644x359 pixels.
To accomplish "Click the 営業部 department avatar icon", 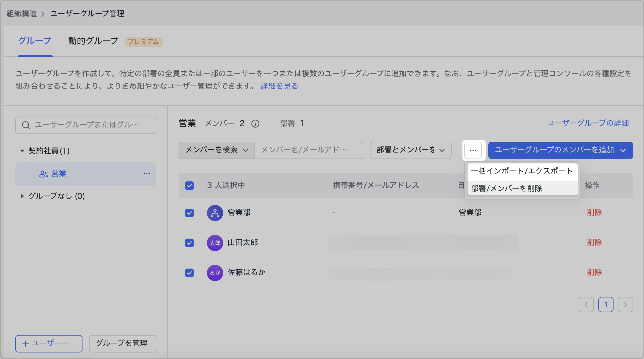I will 215,213.
